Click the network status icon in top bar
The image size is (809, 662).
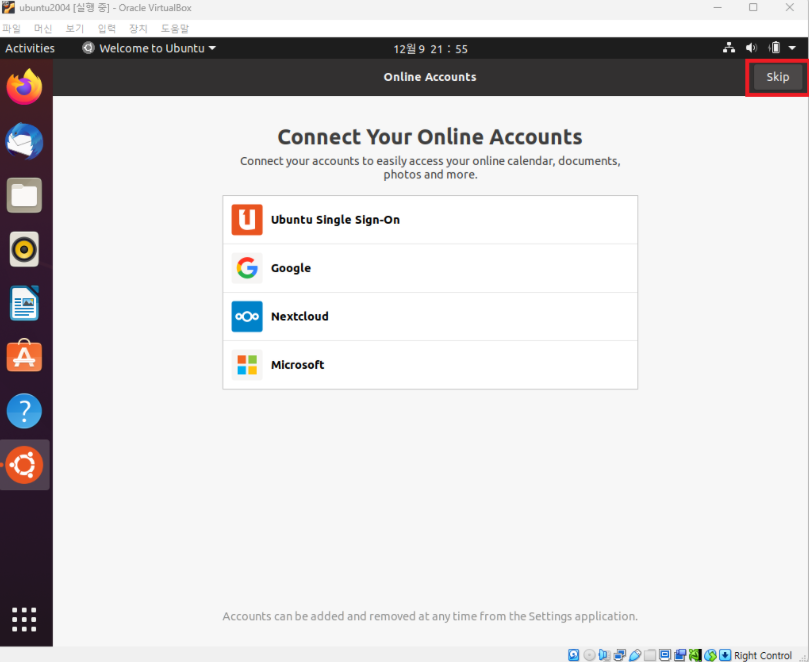(729, 48)
